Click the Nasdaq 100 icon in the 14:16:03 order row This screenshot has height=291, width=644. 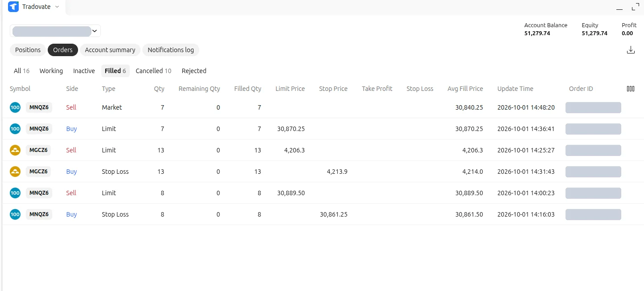(x=15, y=214)
